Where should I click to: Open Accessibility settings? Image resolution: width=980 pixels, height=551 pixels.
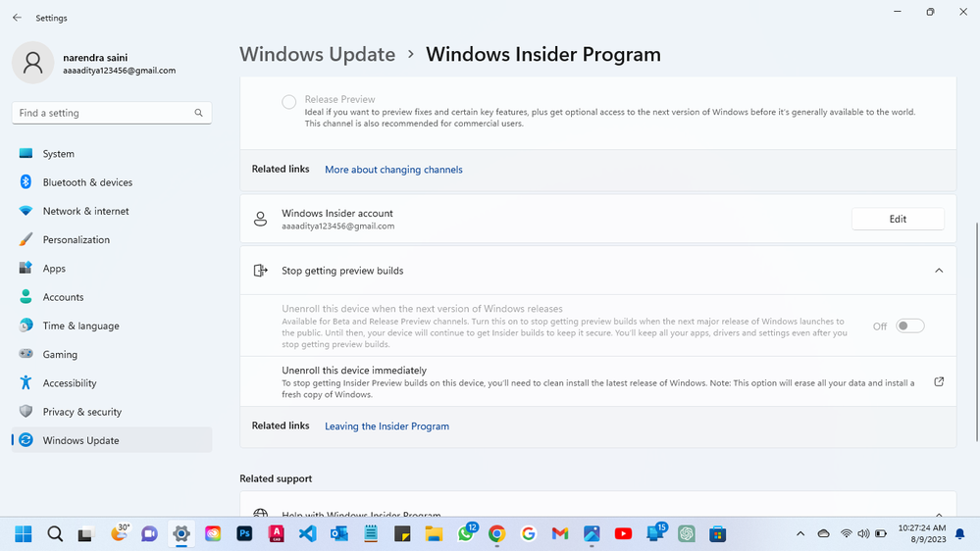pos(111,383)
